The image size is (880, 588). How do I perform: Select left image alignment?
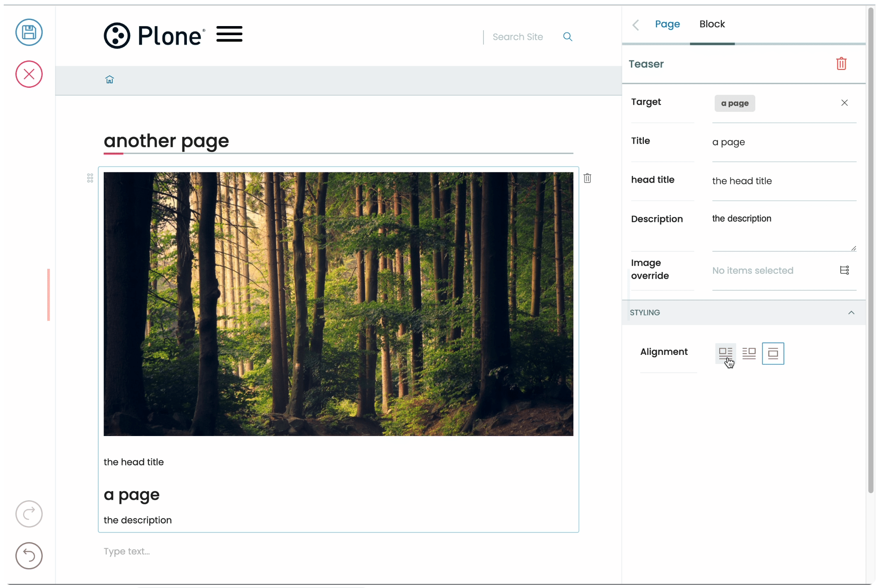pyautogui.click(x=725, y=353)
